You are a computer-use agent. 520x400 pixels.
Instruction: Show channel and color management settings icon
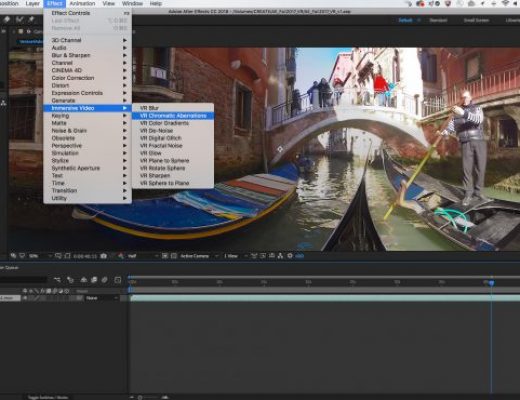(x=121, y=256)
